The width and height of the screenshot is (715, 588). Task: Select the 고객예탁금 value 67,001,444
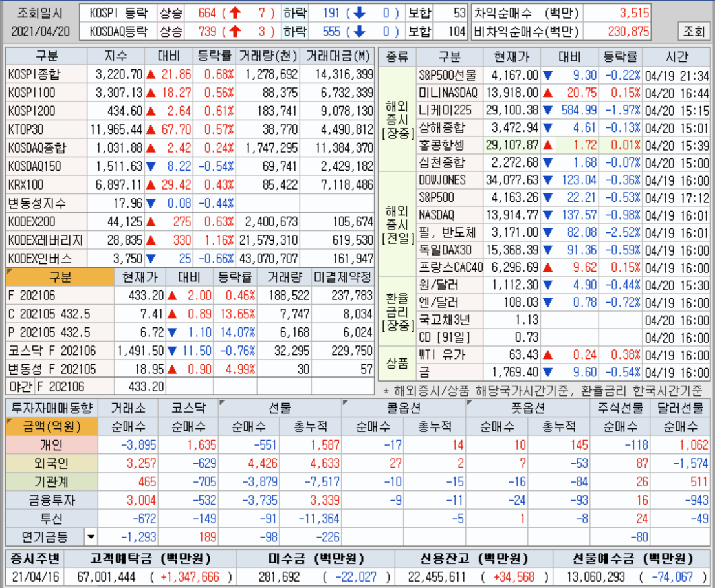pyautogui.click(x=106, y=577)
